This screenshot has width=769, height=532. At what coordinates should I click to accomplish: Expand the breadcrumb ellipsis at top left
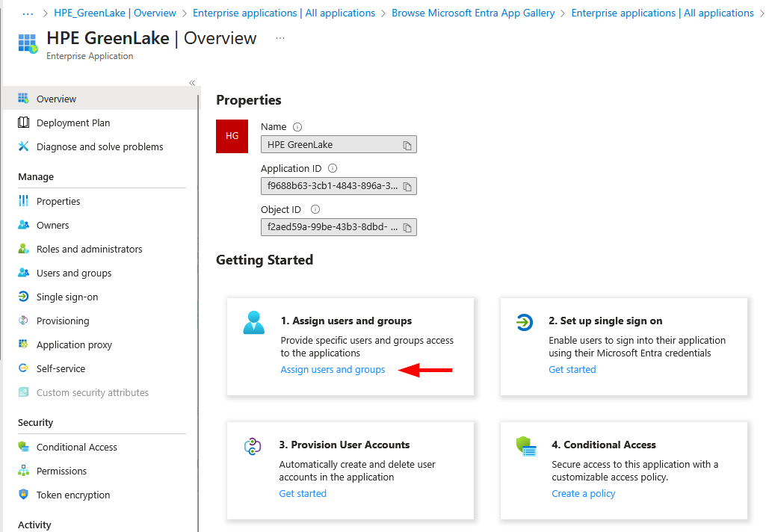coord(28,13)
